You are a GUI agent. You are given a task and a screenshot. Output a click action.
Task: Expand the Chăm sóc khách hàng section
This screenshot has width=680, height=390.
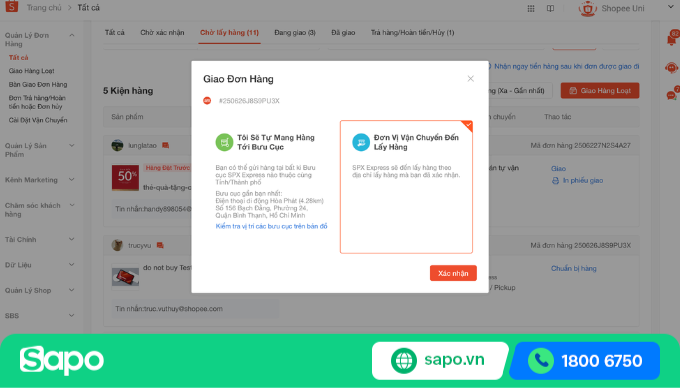pos(72,205)
